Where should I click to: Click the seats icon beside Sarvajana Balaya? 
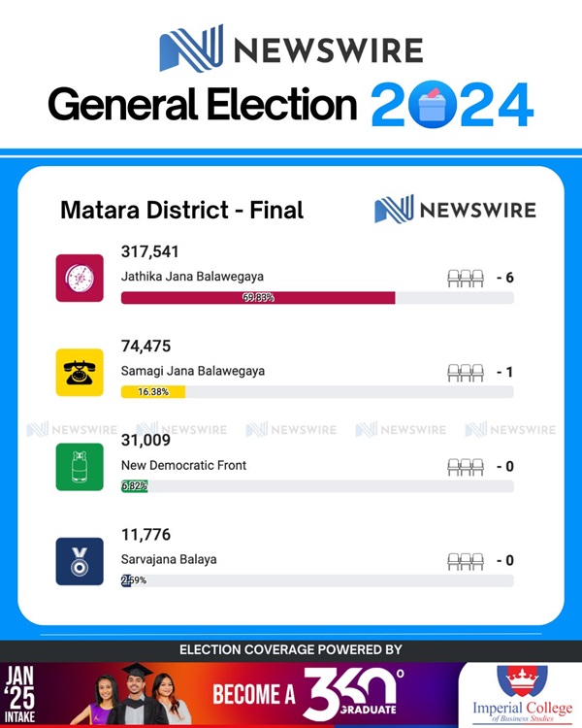point(466,561)
